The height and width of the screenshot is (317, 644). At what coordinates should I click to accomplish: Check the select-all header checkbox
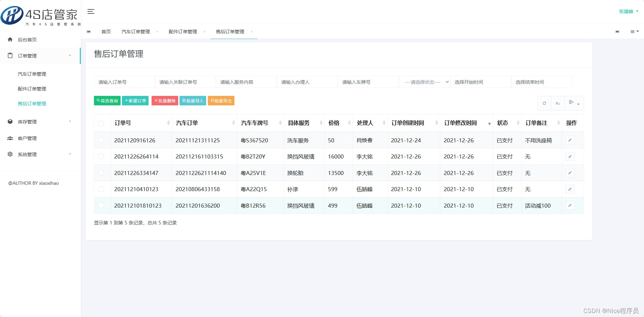pos(101,124)
